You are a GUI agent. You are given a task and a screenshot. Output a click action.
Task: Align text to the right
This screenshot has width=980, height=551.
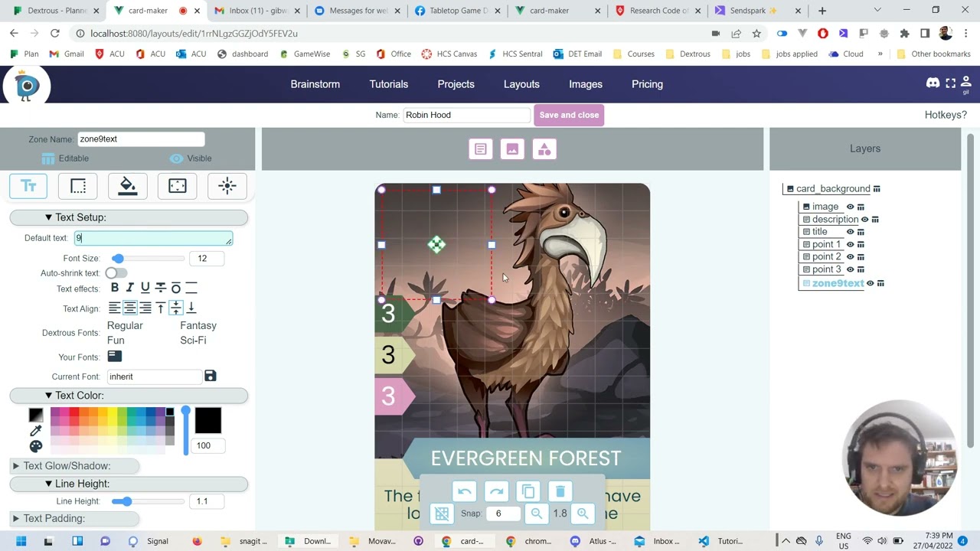click(x=145, y=308)
